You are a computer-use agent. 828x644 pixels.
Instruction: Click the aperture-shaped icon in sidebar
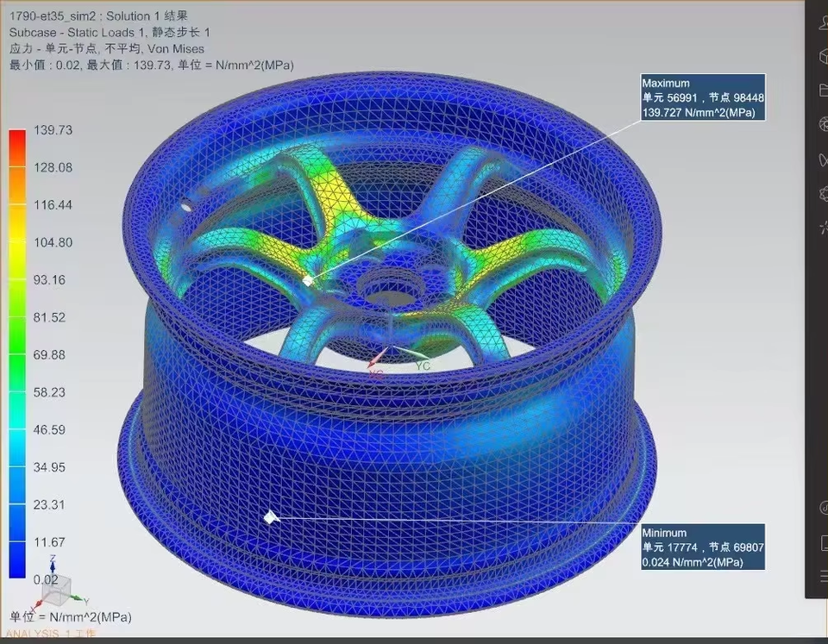pos(823,125)
